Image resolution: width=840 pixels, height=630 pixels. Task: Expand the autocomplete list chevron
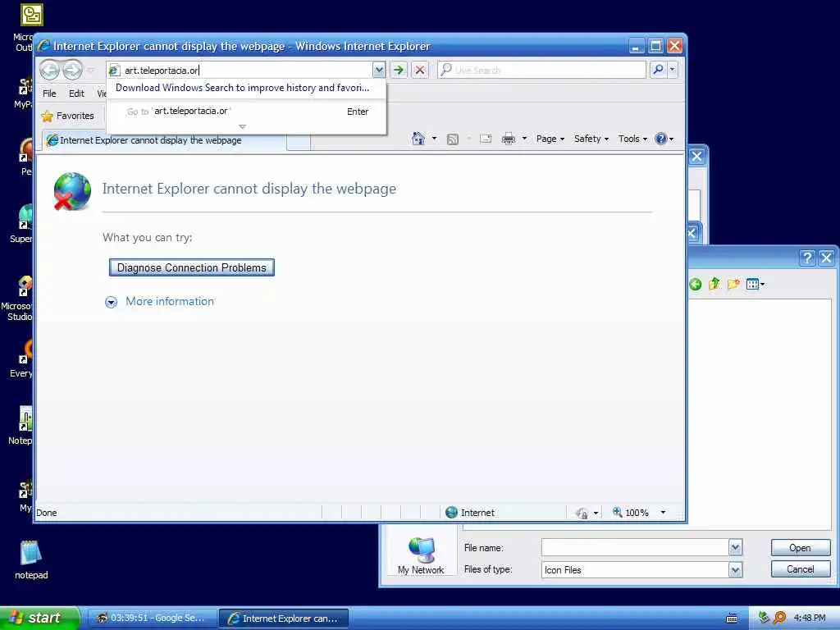point(242,126)
